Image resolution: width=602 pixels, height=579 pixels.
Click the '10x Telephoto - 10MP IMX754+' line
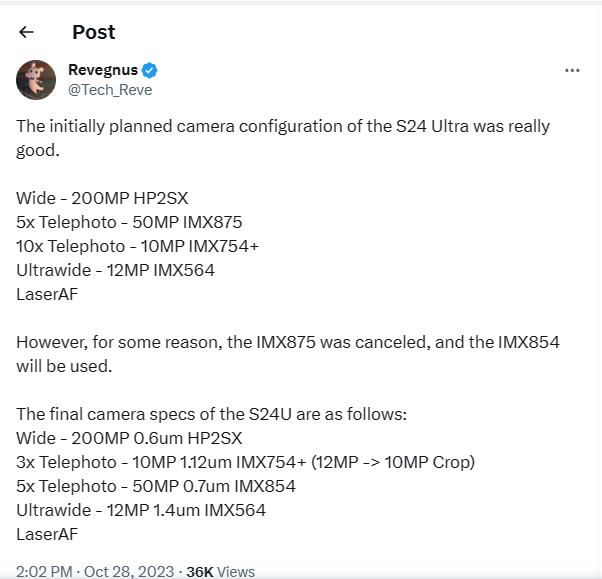click(x=138, y=245)
